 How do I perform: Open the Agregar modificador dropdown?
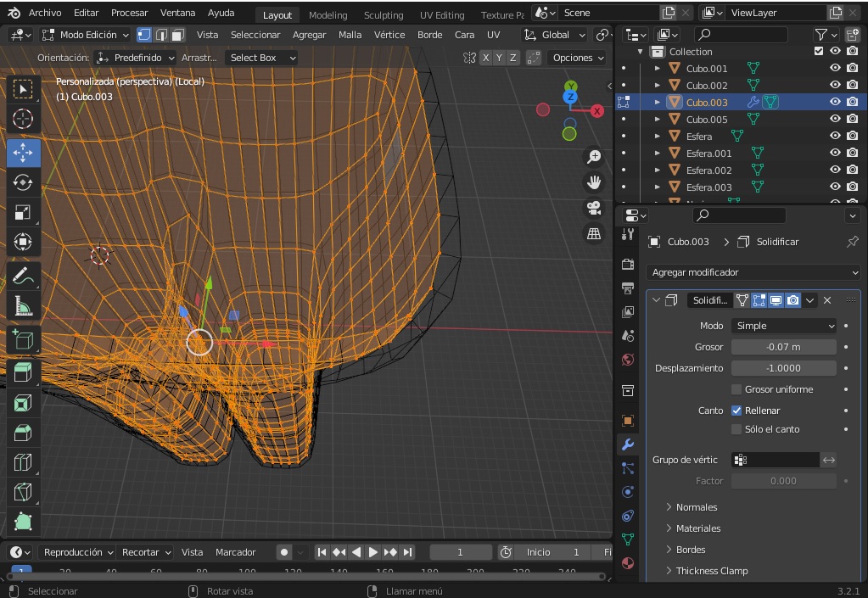tap(753, 272)
